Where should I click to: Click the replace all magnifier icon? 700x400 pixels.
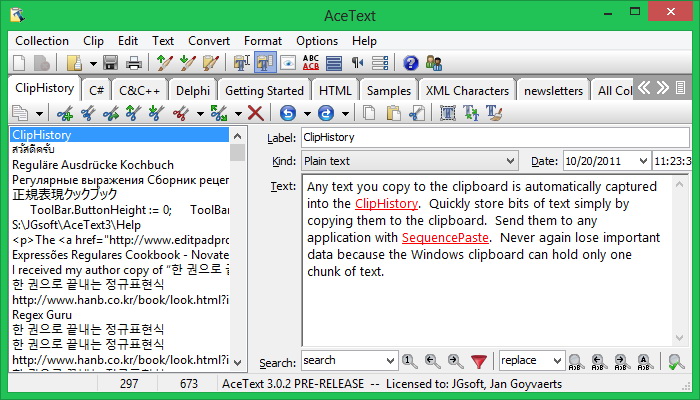click(x=644, y=362)
